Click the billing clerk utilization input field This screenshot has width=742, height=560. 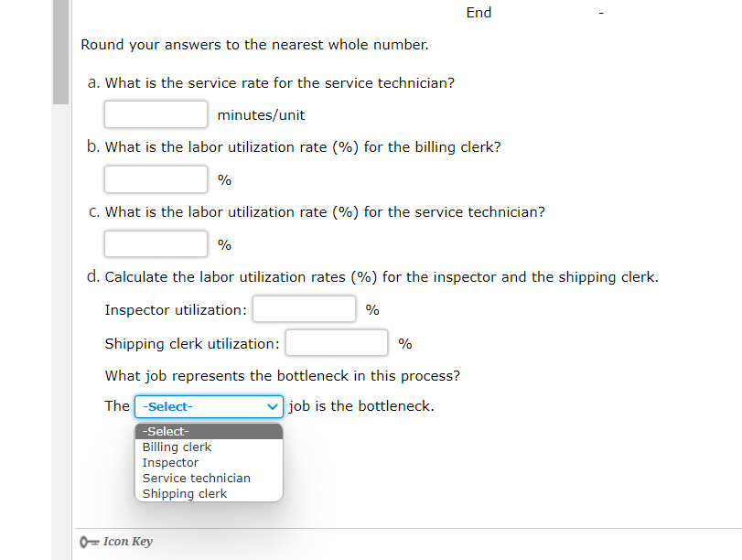[x=156, y=179]
